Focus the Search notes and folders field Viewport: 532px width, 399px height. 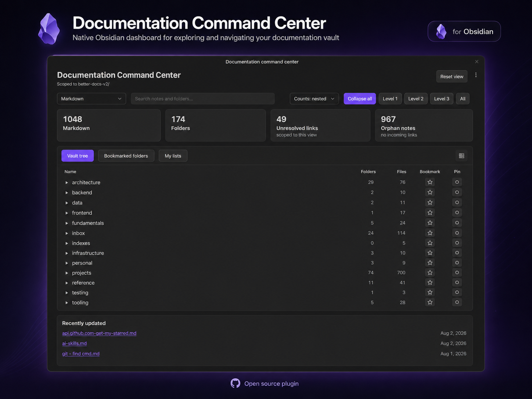tap(203, 98)
